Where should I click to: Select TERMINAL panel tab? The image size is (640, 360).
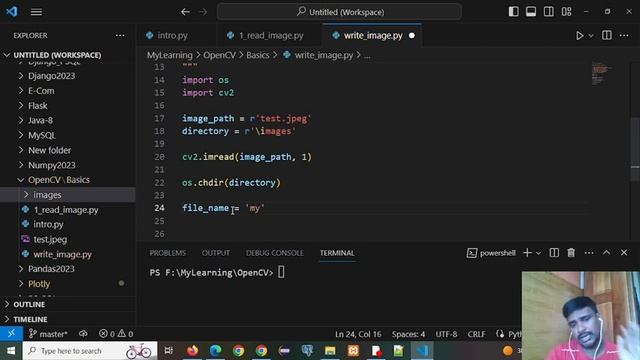point(337,253)
